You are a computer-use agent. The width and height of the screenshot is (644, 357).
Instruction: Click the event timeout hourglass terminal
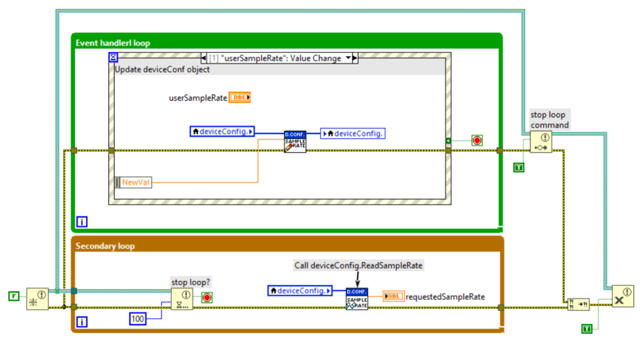coord(114,57)
